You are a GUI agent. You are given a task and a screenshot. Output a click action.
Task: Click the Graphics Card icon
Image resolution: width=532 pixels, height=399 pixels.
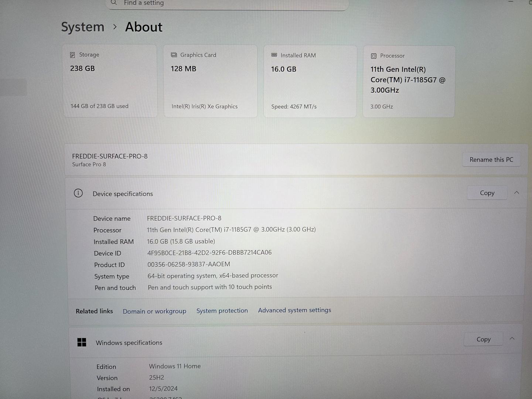tap(174, 55)
